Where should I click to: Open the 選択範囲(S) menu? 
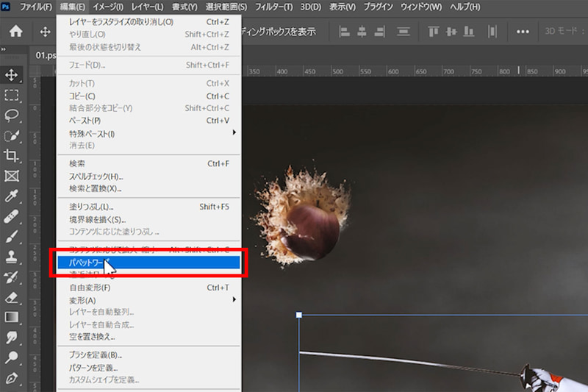click(226, 7)
